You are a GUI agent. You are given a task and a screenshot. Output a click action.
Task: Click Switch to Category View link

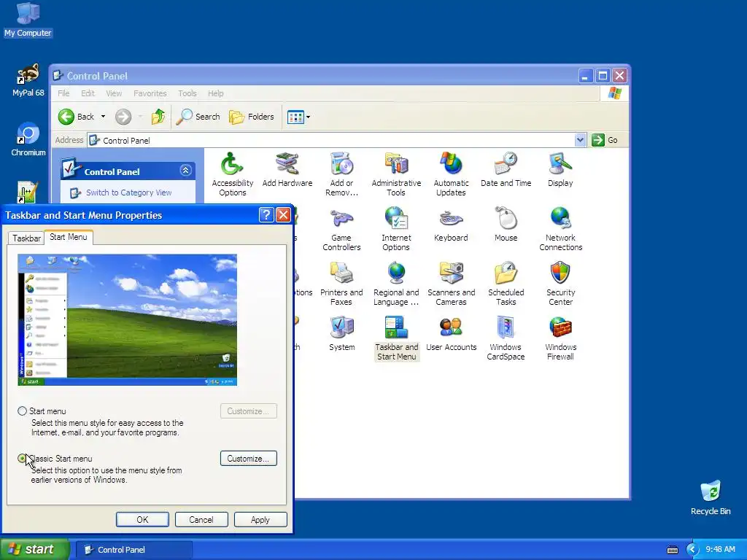point(128,192)
